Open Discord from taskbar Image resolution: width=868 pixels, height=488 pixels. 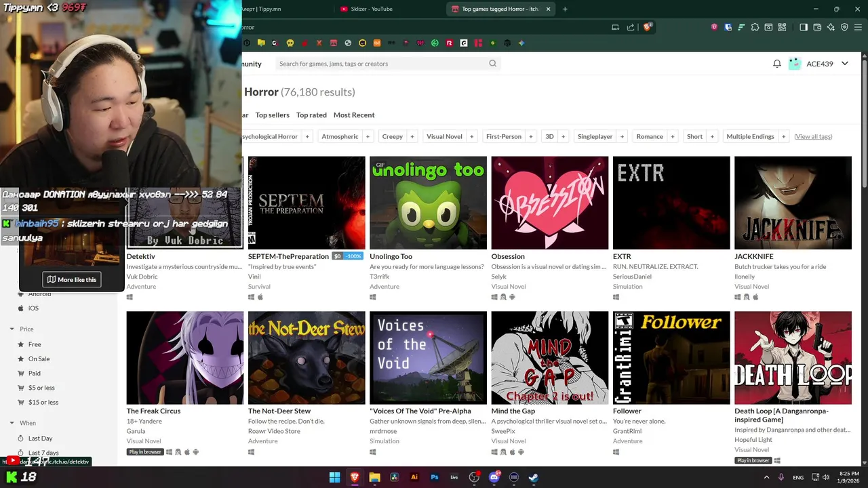(x=494, y=477)
